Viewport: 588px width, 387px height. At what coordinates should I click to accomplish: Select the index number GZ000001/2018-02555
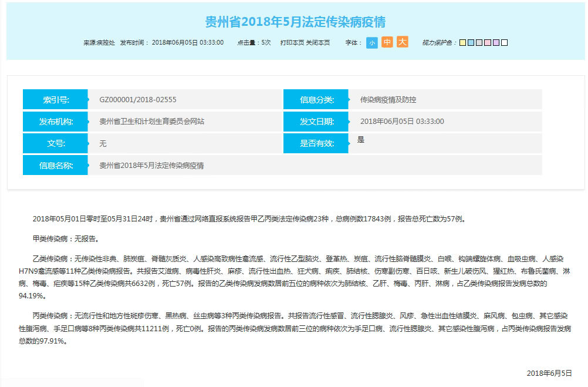pos(138,100)
